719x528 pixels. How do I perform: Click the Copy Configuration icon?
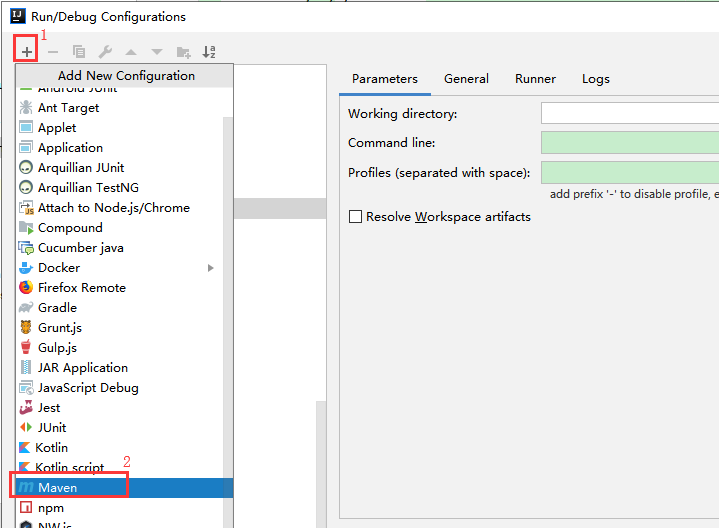(79, 51)
